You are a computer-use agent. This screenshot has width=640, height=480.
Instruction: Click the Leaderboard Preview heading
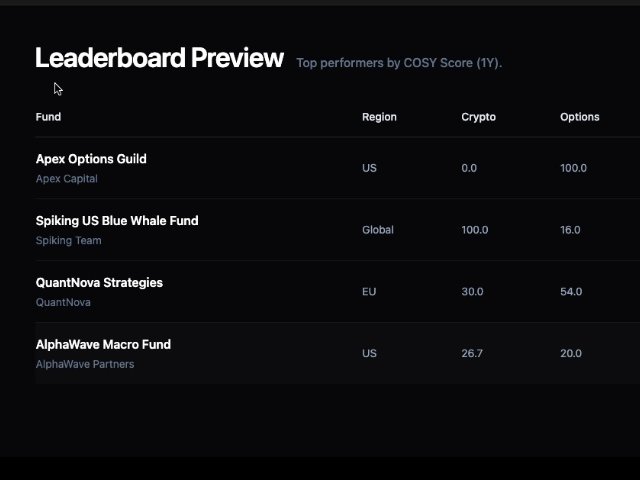tap(159, 58)
